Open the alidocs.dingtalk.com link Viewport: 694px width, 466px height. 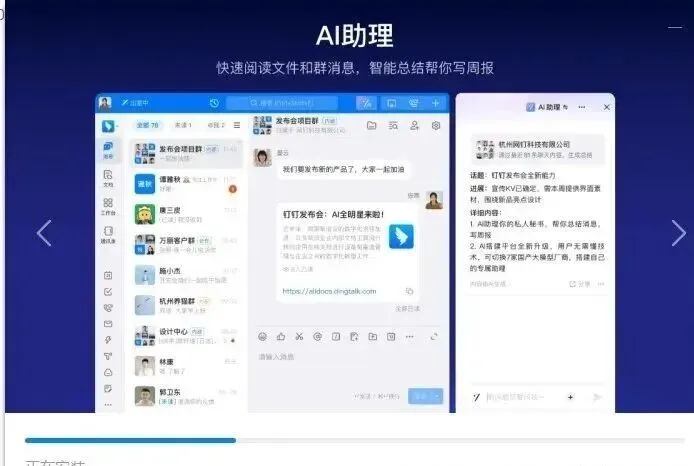tap(329, 291)
